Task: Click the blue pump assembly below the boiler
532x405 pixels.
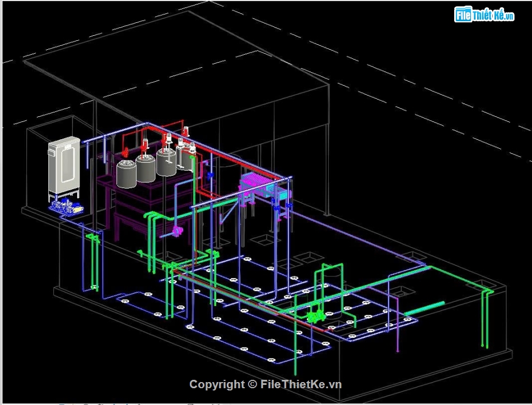Action: tap(66, 206)
